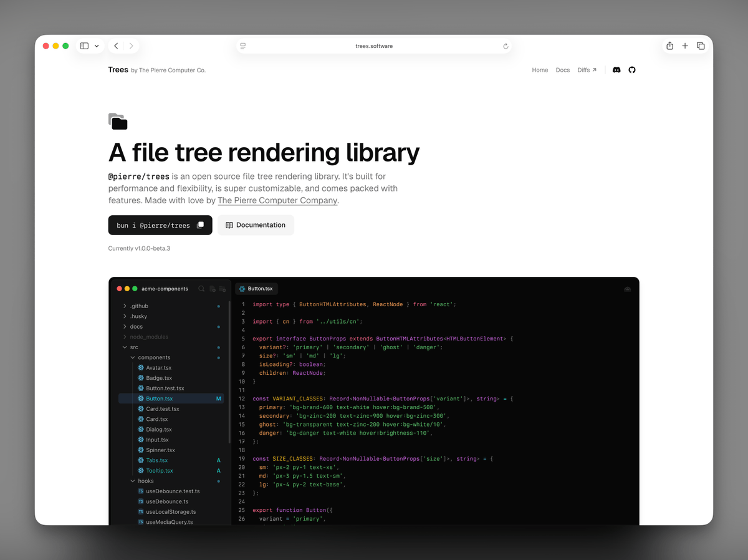
Task: Open a new Safari tab
Action: (x=685, y=46)
